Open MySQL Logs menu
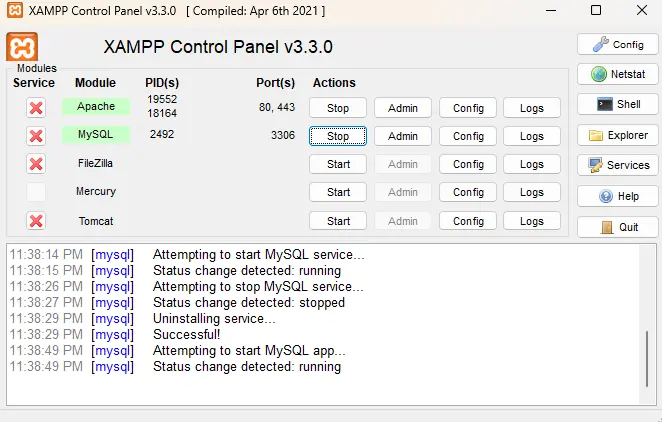Image resolution: width=662 pixels, height=422 pixels. pyautogui.click(x=532, y=136)
